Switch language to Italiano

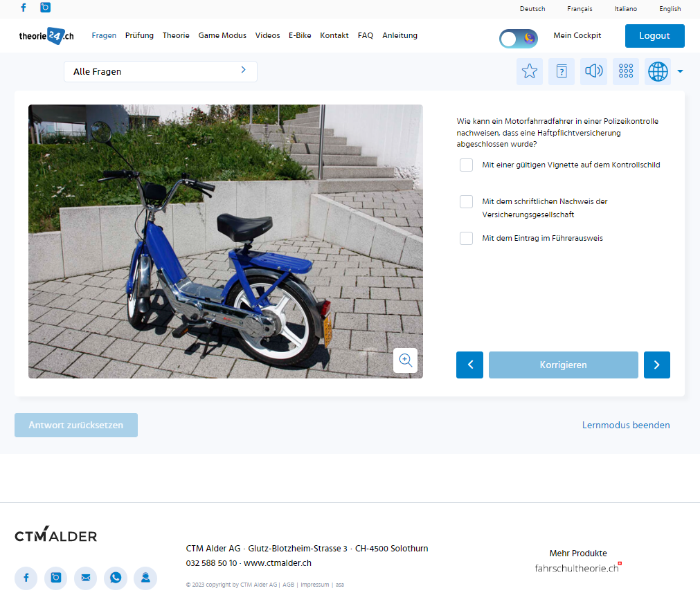pos(625,9)
